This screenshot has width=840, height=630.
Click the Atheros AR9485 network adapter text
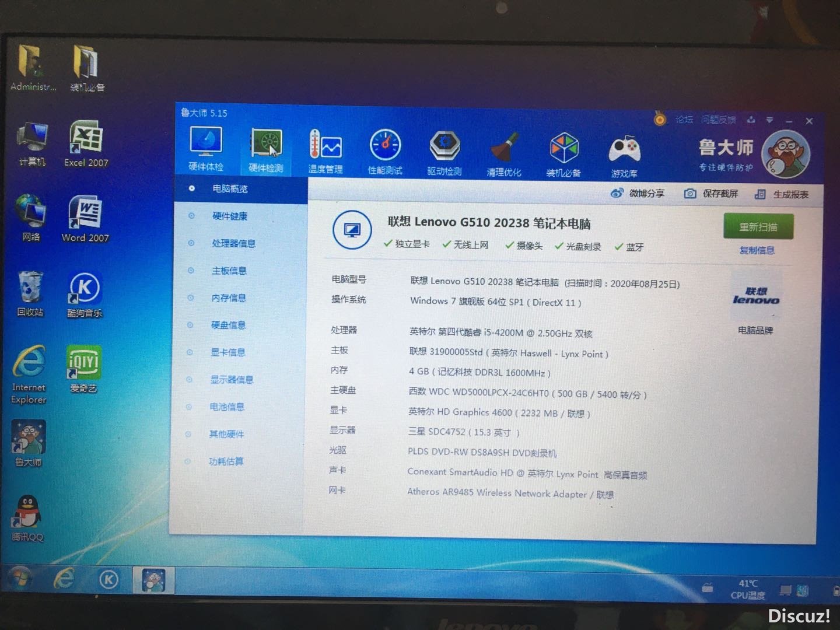pos(510,494)
